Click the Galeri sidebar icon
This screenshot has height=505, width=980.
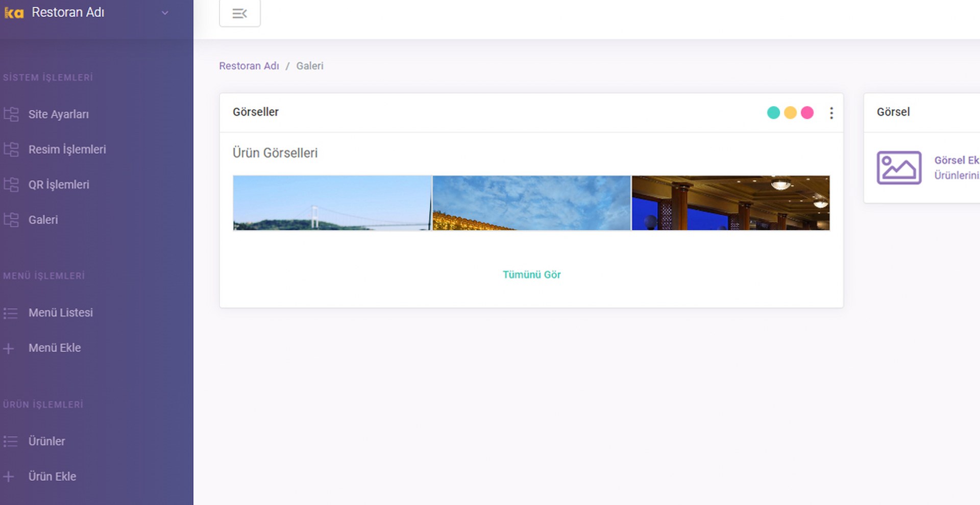[11, 220]
